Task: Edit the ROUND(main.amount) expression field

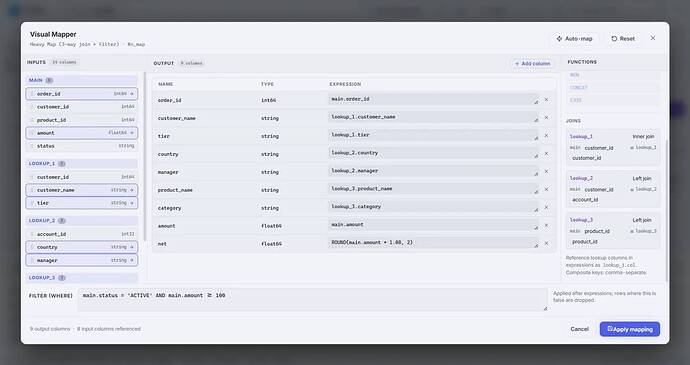Action: tap(433, 243)
